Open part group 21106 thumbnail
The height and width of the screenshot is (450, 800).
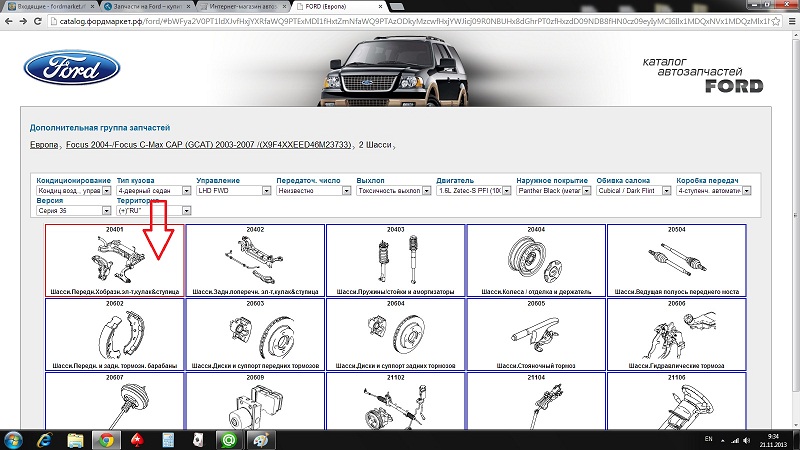(677, 401)
